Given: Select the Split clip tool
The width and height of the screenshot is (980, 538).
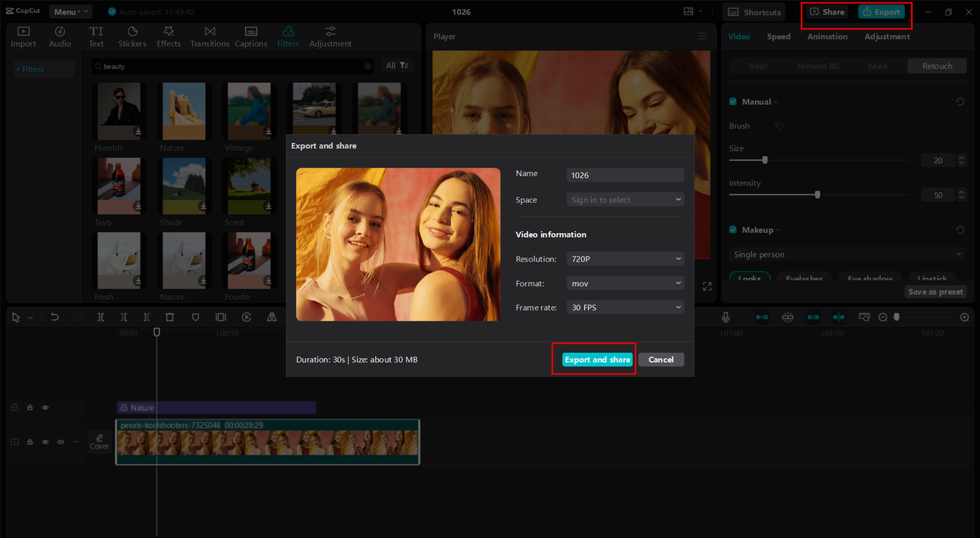Looking at the screenshot, I should coord(100,317).
